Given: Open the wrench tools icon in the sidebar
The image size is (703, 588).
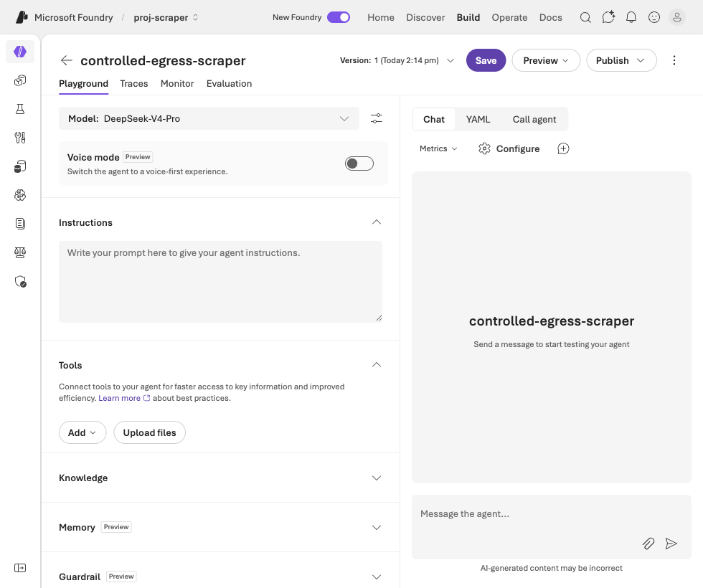Looking at the screenshot, I should pyautogui.click(x=20, y=138).
